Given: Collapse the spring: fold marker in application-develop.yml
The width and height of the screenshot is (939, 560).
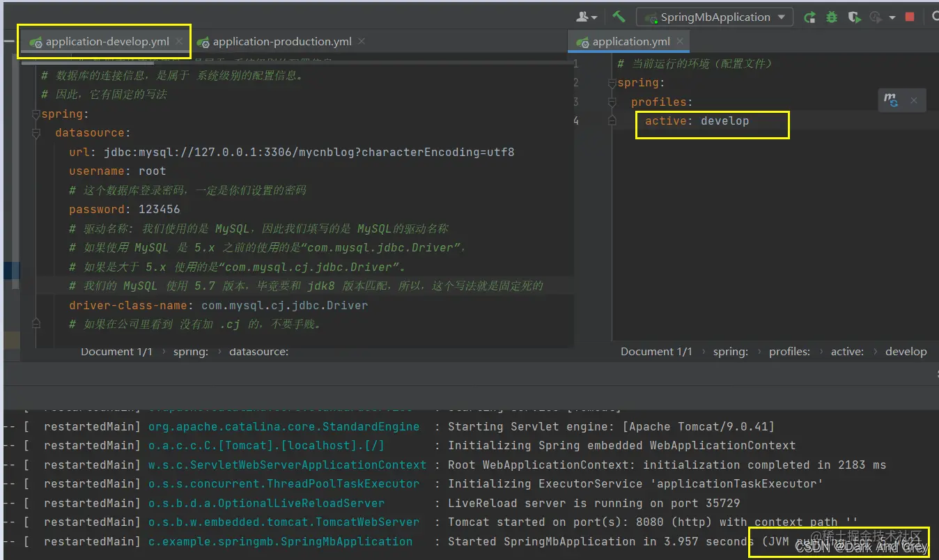Looking at the screenshot, I should point(36,114).
